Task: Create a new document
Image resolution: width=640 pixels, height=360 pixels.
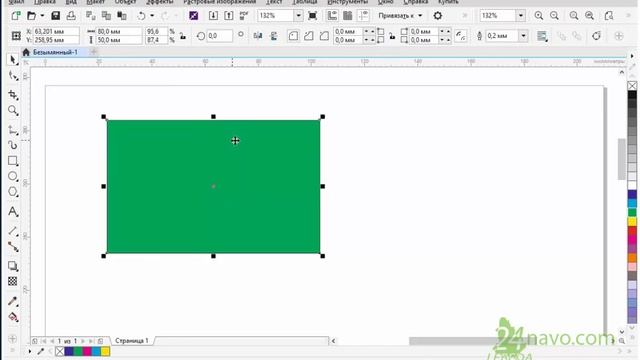Action: pyautogui.click(x=16, y=16)
